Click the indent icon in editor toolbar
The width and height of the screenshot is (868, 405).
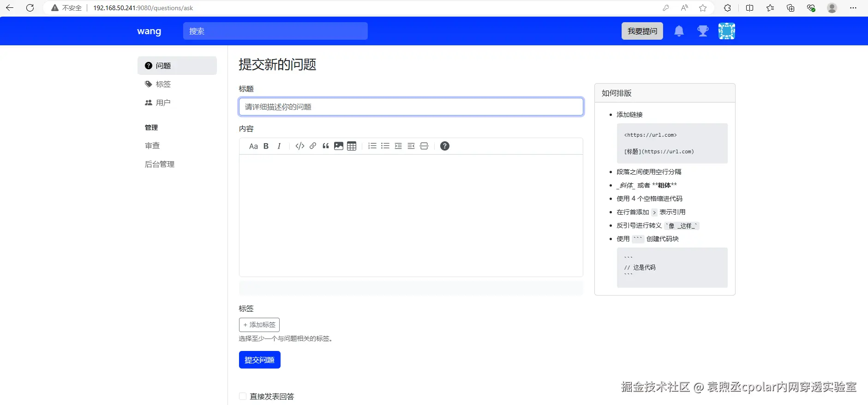pos(398,146)
